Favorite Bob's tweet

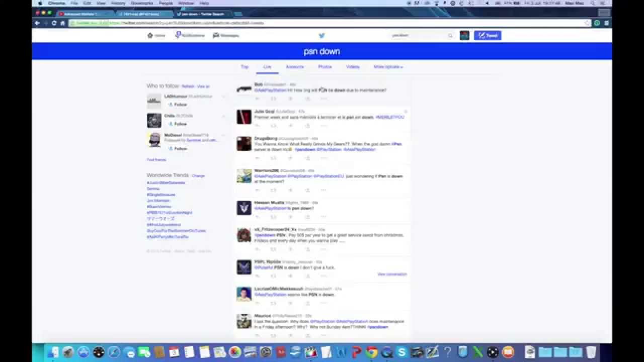pos(290,99)
